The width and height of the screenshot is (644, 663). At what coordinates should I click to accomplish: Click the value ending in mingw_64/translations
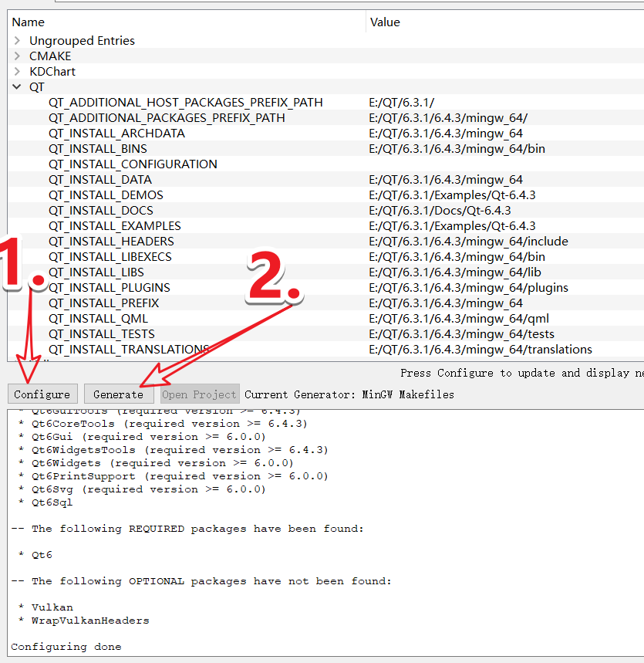pyautogui.click(x=480, y=350)
